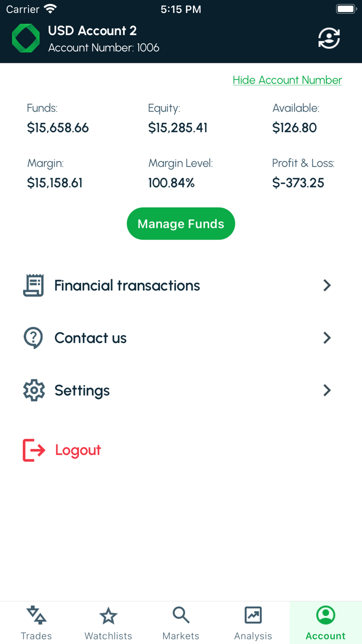Image resolution: width=362 pixels, height=644 pixels.
Task: Click the Logout label
Action: click(78, 450)
